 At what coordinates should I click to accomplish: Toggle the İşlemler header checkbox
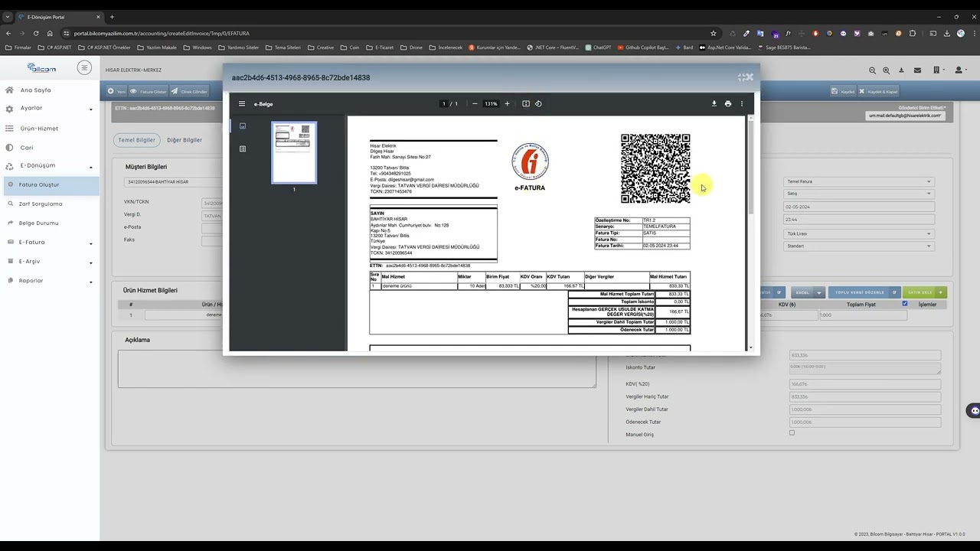click(x=905, y=304)
